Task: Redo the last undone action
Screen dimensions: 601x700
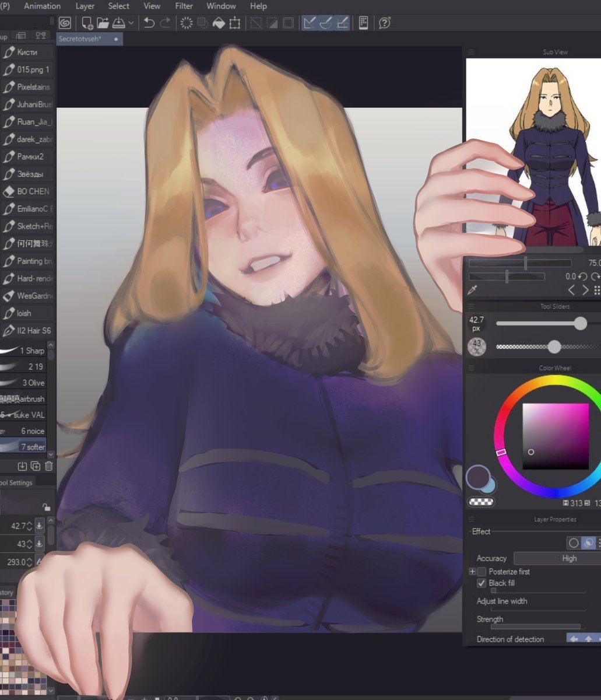Action: coord(166,23)
